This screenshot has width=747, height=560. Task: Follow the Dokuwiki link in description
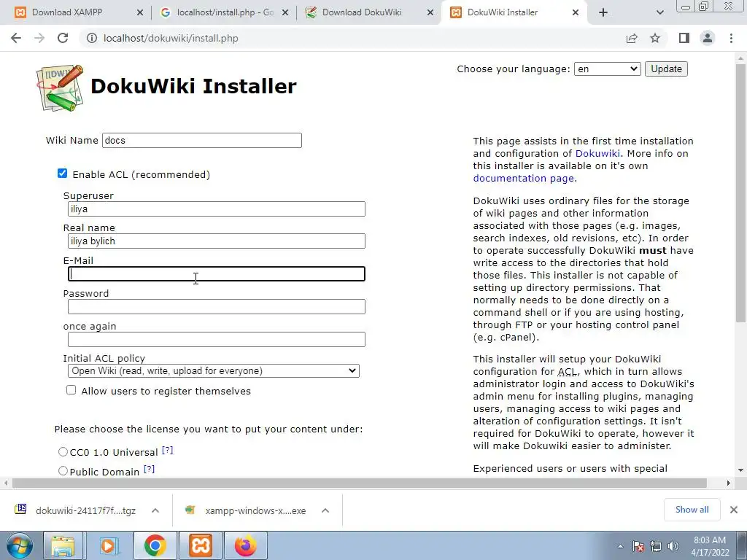click(x=597, y=153)
